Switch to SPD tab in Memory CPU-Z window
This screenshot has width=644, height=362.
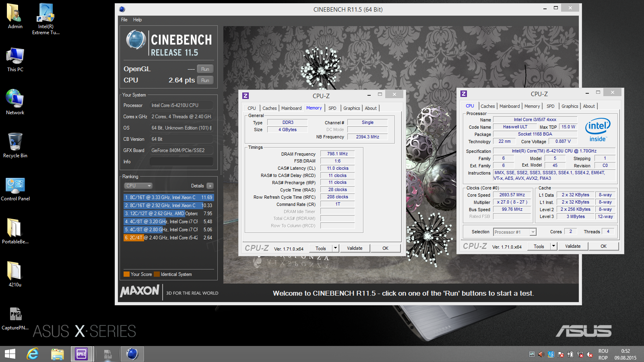(332, 108)
